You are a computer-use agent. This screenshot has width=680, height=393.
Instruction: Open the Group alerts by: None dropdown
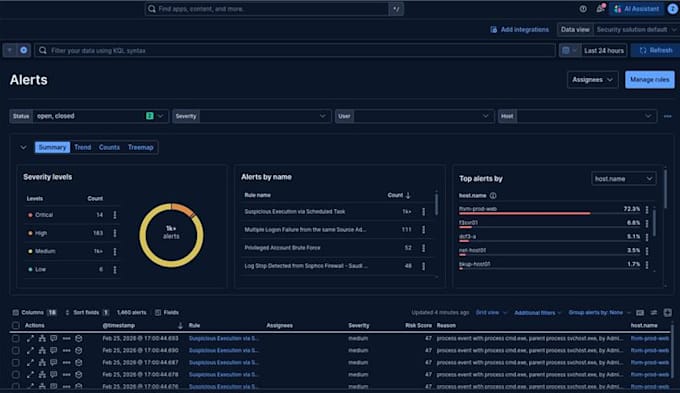599,312
